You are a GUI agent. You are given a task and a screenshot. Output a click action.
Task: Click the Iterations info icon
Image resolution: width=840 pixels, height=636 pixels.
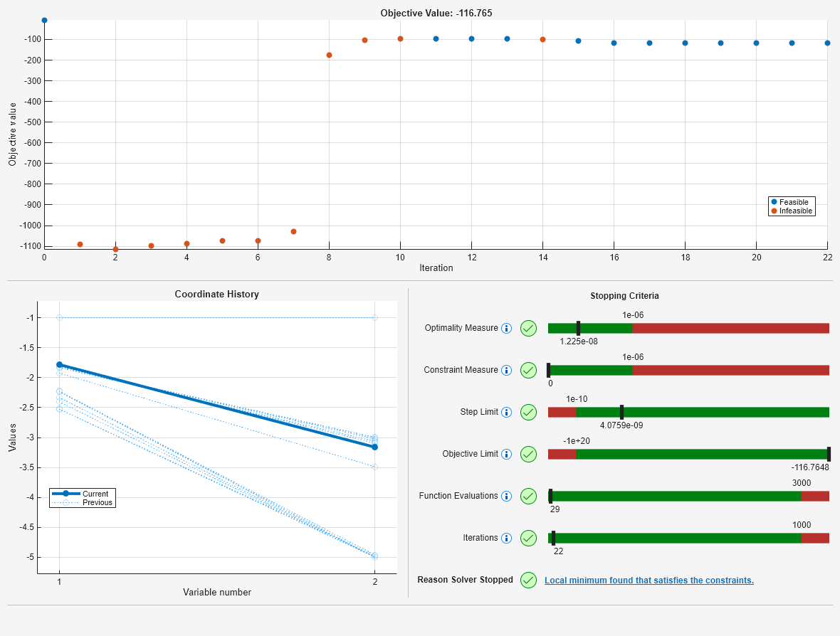pyautogui.click(x=507, y=539)
